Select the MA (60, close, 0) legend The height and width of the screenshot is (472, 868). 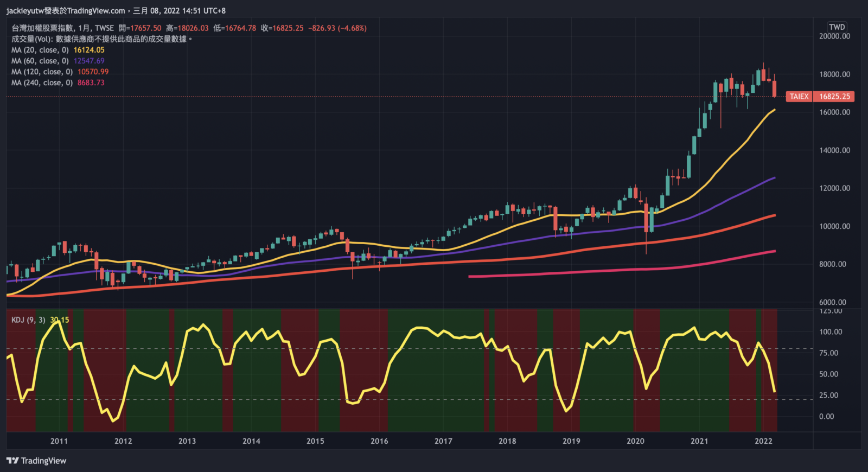coord(40,61)
